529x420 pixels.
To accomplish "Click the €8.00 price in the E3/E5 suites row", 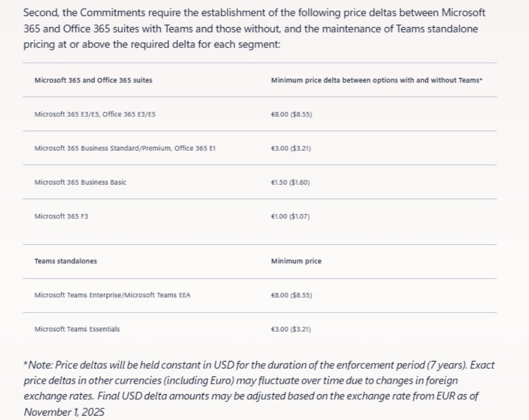I will tap(292, 114).
